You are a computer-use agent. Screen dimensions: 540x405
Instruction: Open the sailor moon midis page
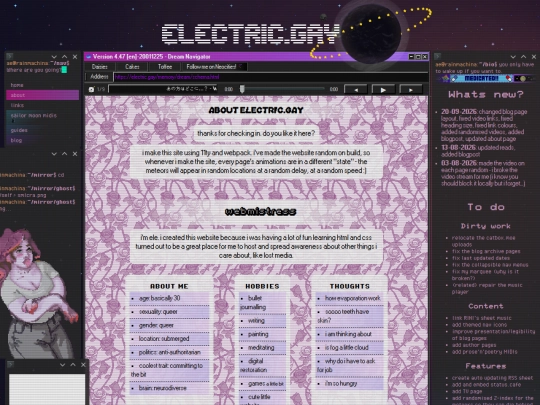[x=42, y=117]
